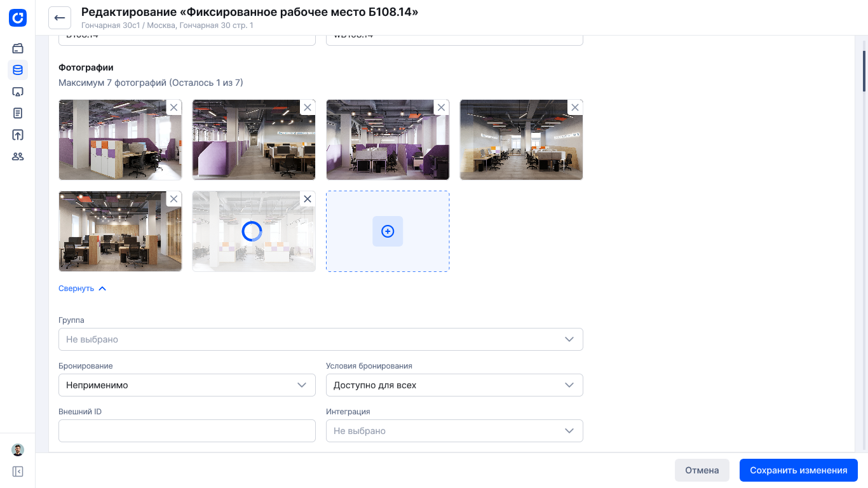
Task: Collapse the sidebar panel icon
Action: coord(18,471)
